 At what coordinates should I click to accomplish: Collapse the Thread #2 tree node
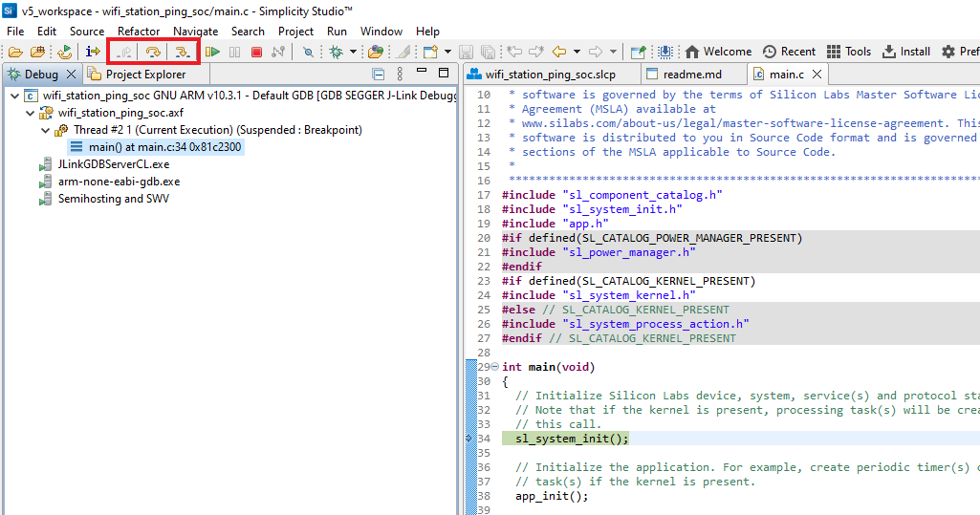click(45, 130)
